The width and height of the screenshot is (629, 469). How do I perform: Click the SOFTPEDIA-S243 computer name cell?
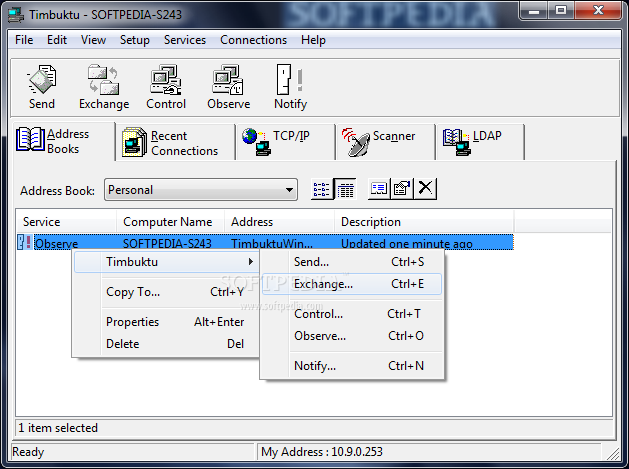(x=167, y=244)
